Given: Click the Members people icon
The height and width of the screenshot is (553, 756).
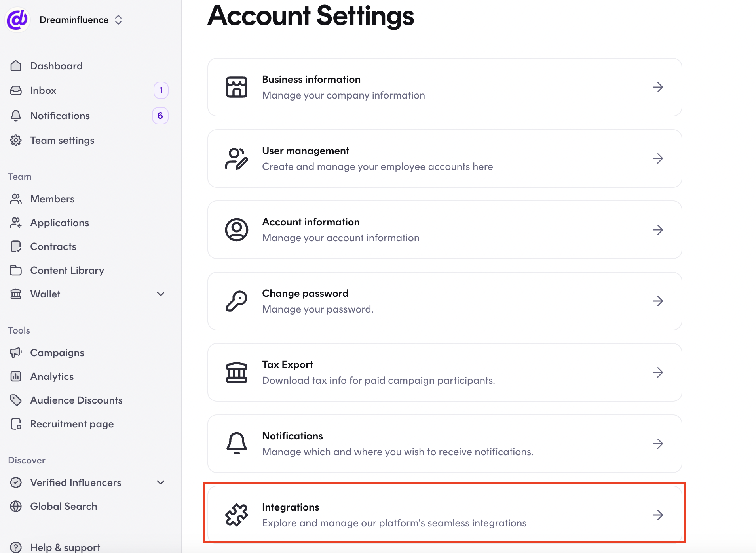Looking at the screenshot, I should (x=16, y=199).
